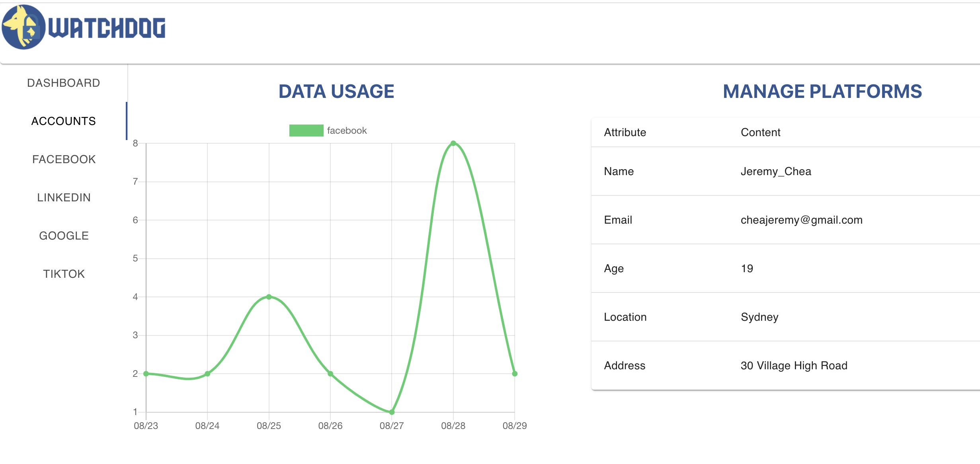Click the Attribute column header
Viewport: 980px width, 464px height.
click(x=625, y=133)
